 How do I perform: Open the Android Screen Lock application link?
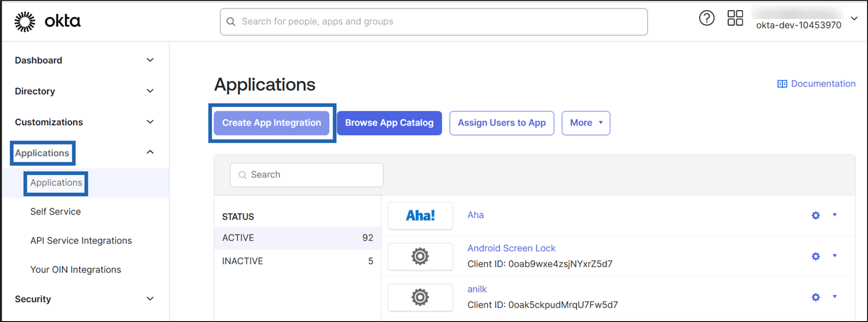point(511,248)
